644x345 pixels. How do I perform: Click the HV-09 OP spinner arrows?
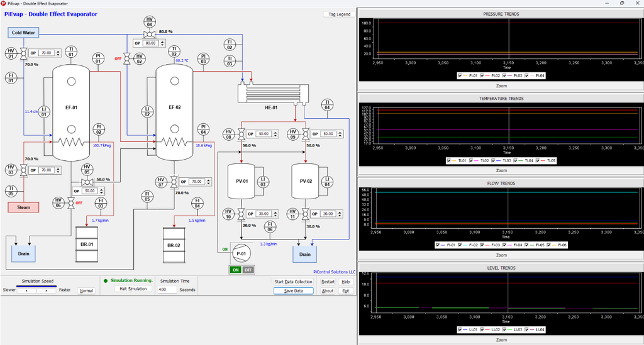(x=340, y=134)
